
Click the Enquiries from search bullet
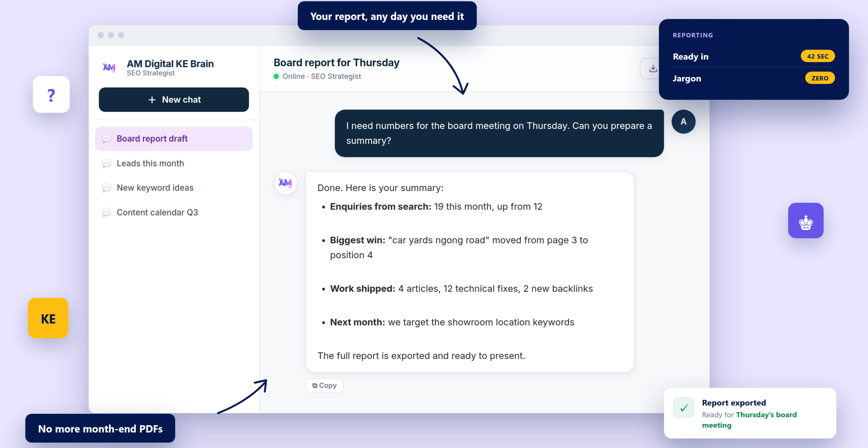tap(436, 207)
